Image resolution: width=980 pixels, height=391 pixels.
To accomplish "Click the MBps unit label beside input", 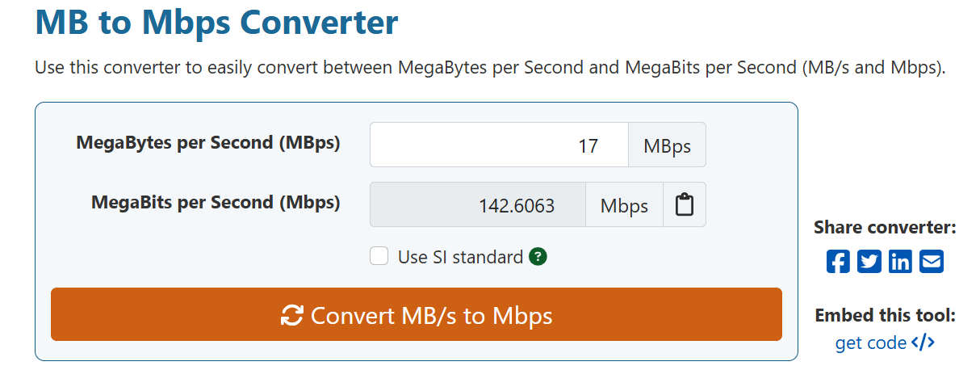I will (x=667, y=145).
